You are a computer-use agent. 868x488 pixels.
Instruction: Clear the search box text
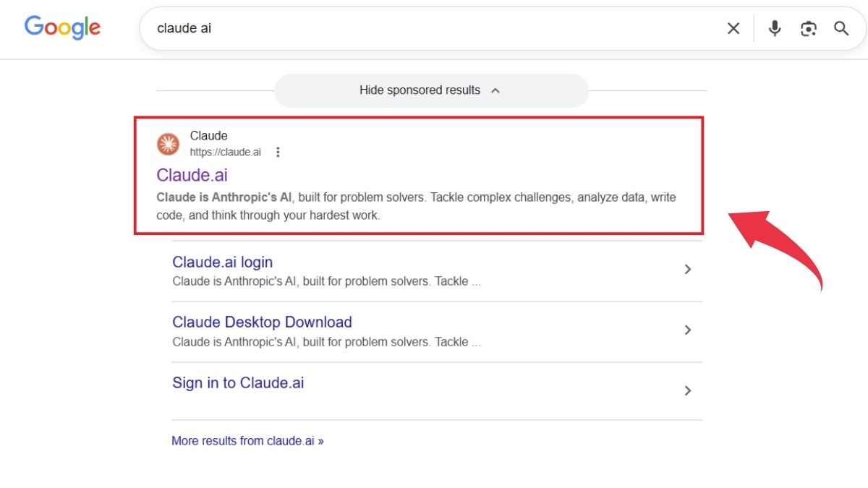click(733, 28)
